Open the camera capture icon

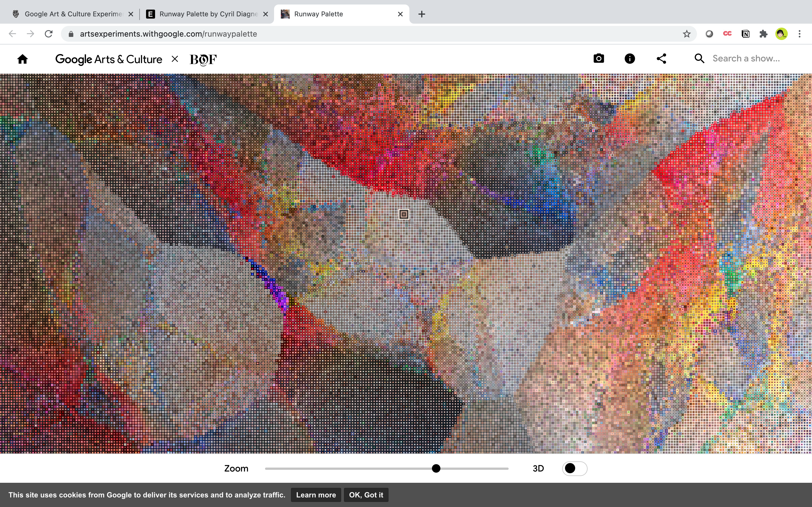point(599,59)
